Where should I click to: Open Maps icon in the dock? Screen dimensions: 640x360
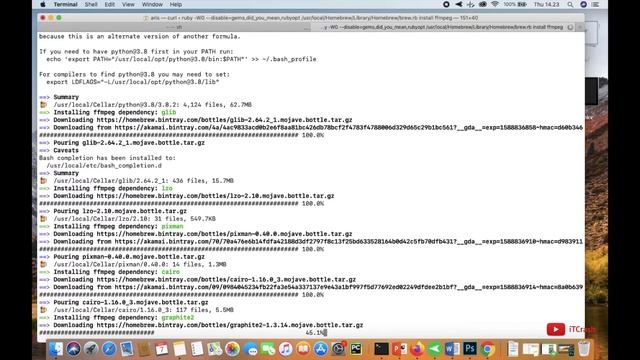pyautogui.click(x=215, y=349)
